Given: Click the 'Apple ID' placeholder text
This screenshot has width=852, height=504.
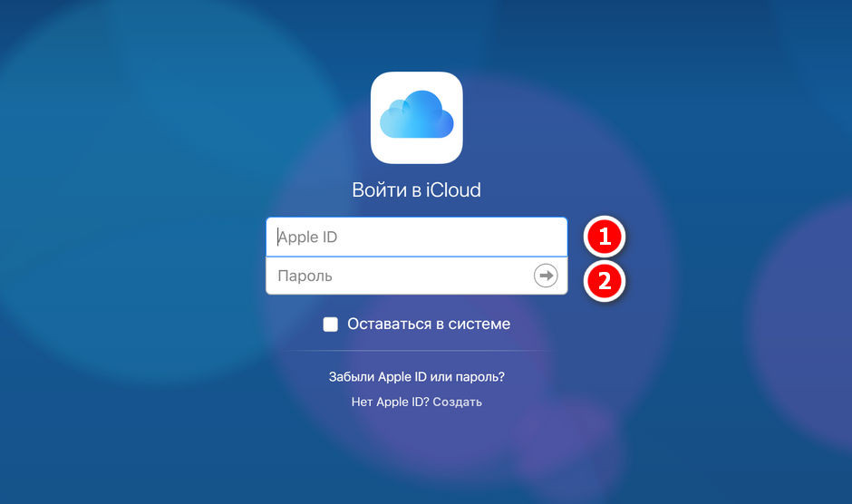Looking at the screenshot, I should pyautogui.click(x=309, y=237).
